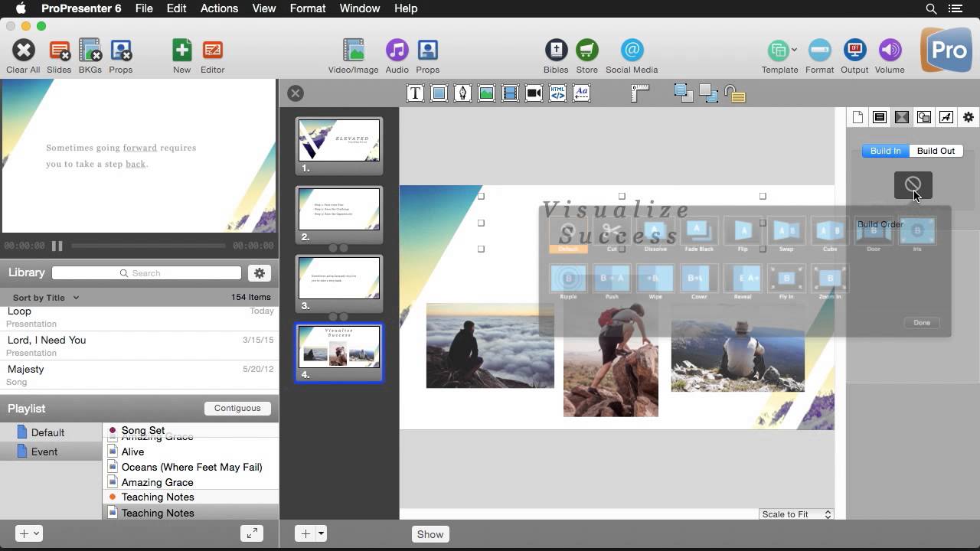Switch to Build In segment
980x551 pixels.
click(x=886, y=151)
